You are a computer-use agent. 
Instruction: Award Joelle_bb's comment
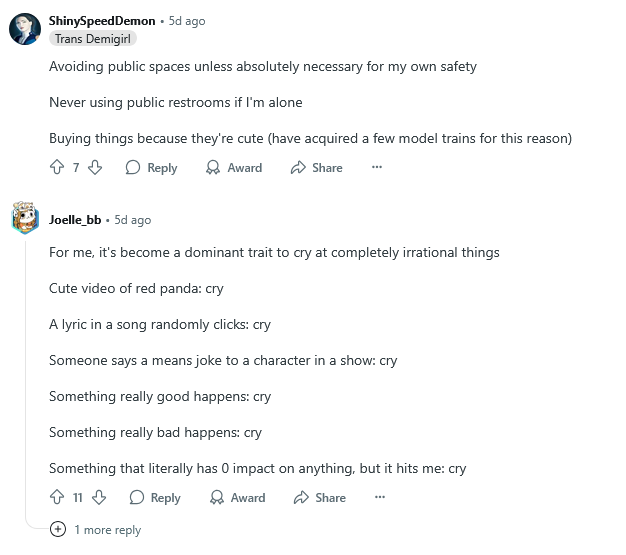point(238,498)
